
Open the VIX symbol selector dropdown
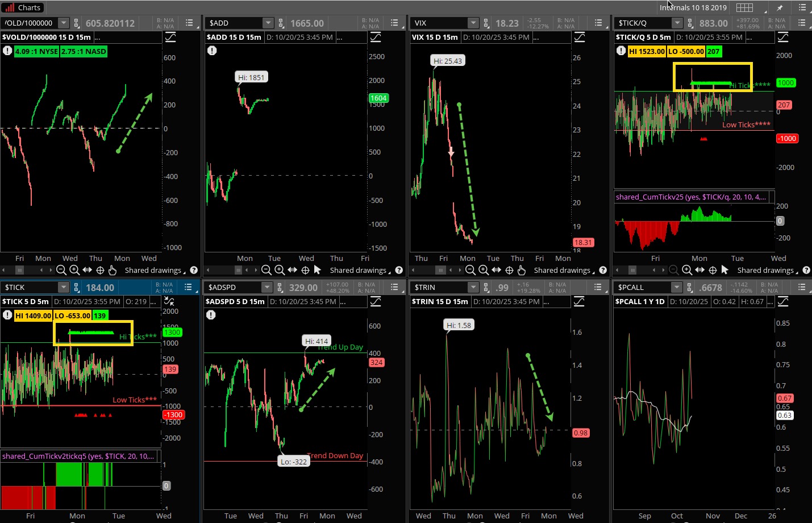pos(473,23)
